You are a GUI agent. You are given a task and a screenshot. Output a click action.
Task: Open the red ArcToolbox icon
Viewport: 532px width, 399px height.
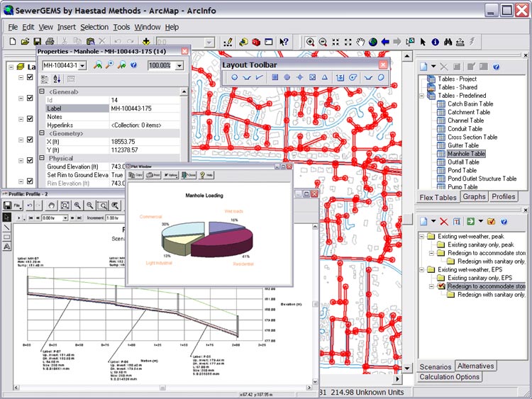(256, 42)
